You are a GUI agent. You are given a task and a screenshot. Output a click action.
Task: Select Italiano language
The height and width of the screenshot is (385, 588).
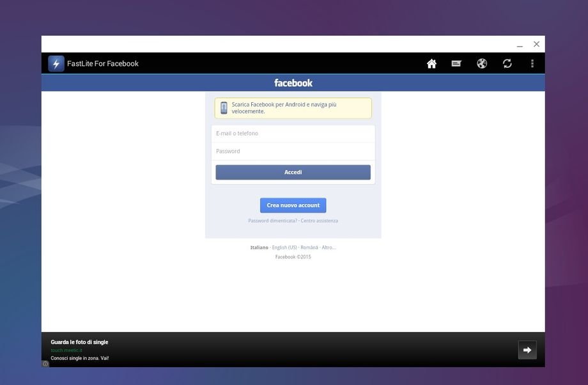click(x=259, y=247)
